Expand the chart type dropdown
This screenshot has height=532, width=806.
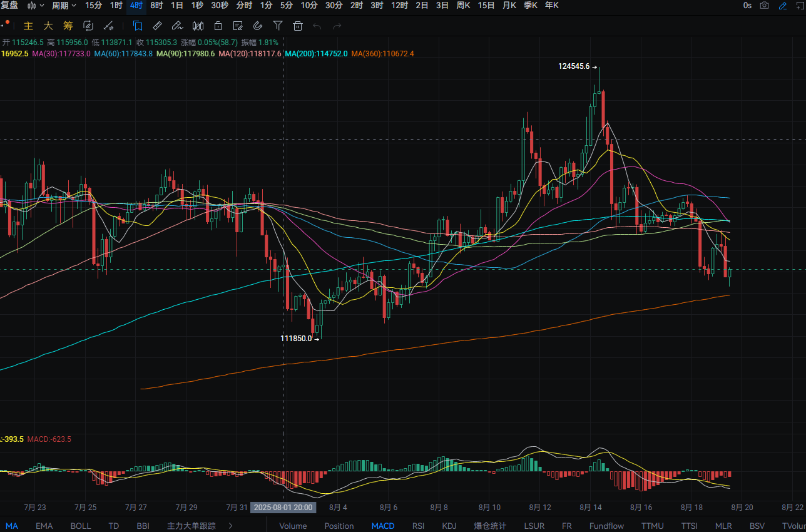(x=36, y=6)
